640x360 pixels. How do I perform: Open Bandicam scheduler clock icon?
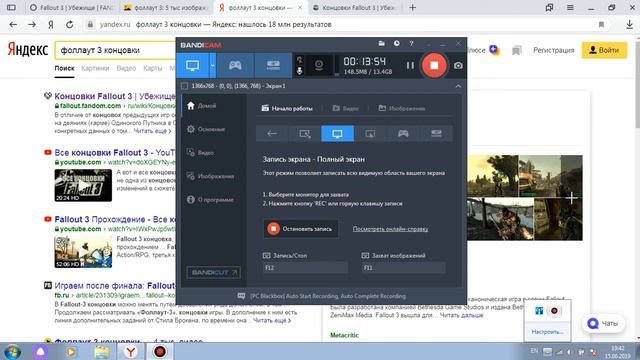click(x=396, y=43)
